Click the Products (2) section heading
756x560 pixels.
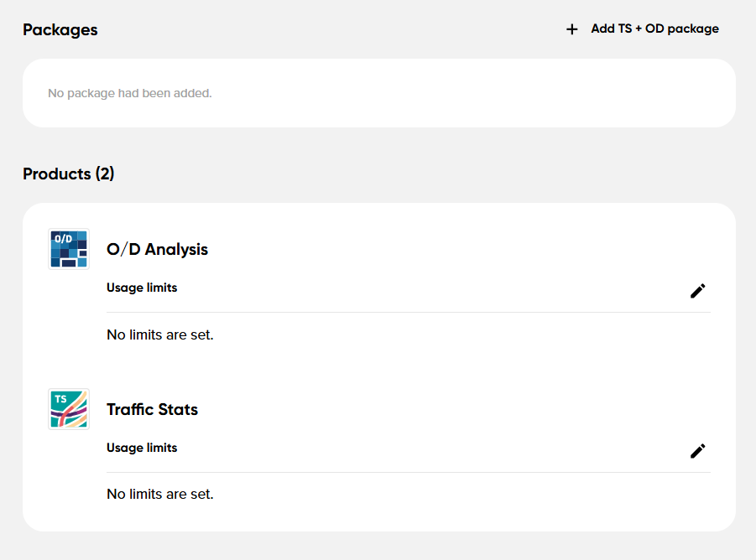(x=69, y=174)
